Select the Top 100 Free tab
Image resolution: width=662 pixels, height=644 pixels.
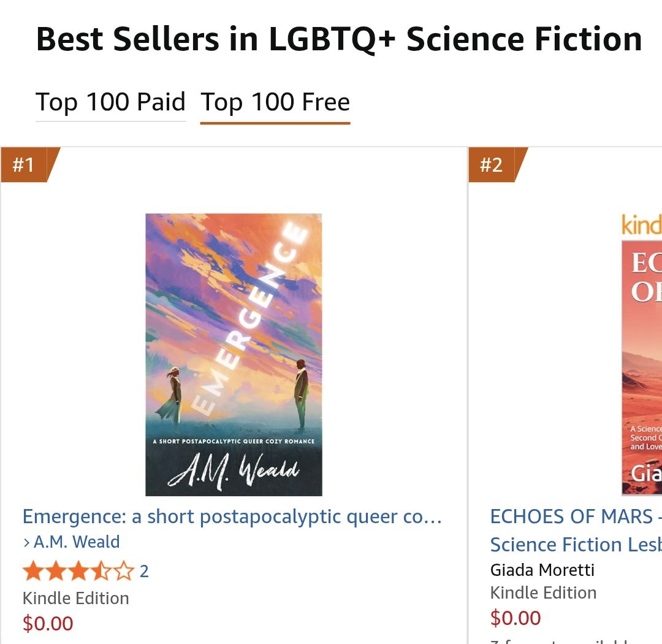pos(275,102)
